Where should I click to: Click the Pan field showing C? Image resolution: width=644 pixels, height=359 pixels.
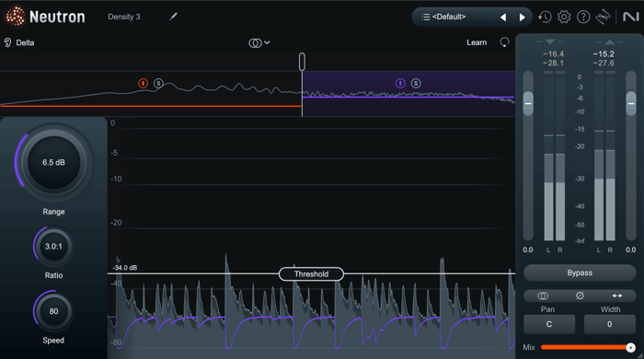pos(549,325)
